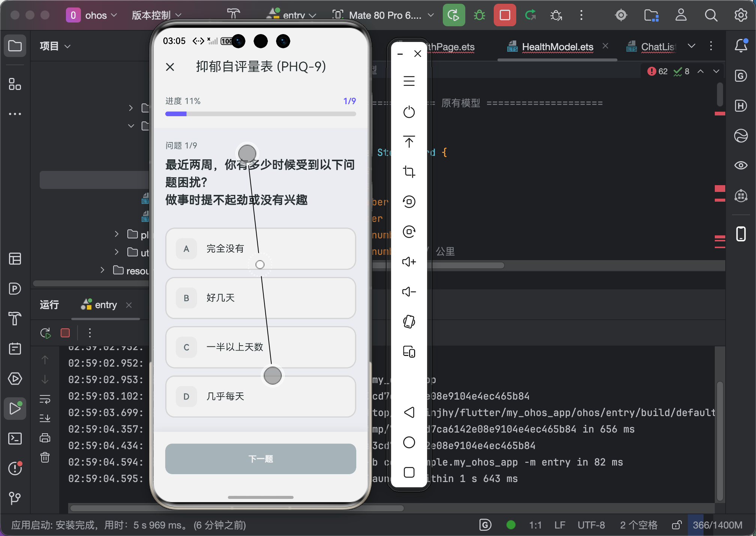Screen dimensions: 756x536
Task: Click the green Run entry button
Action: pyautogui.click(x=454, y=15)
